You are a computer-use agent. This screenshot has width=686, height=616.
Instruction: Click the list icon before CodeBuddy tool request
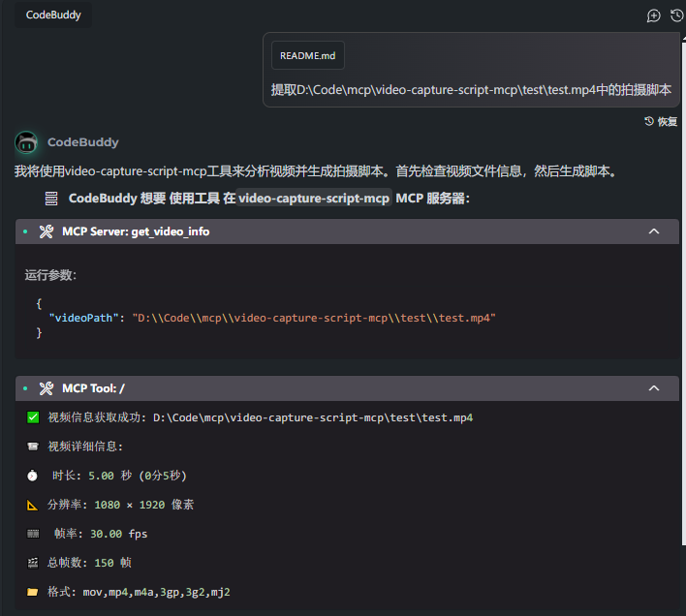tap(51, 199)
